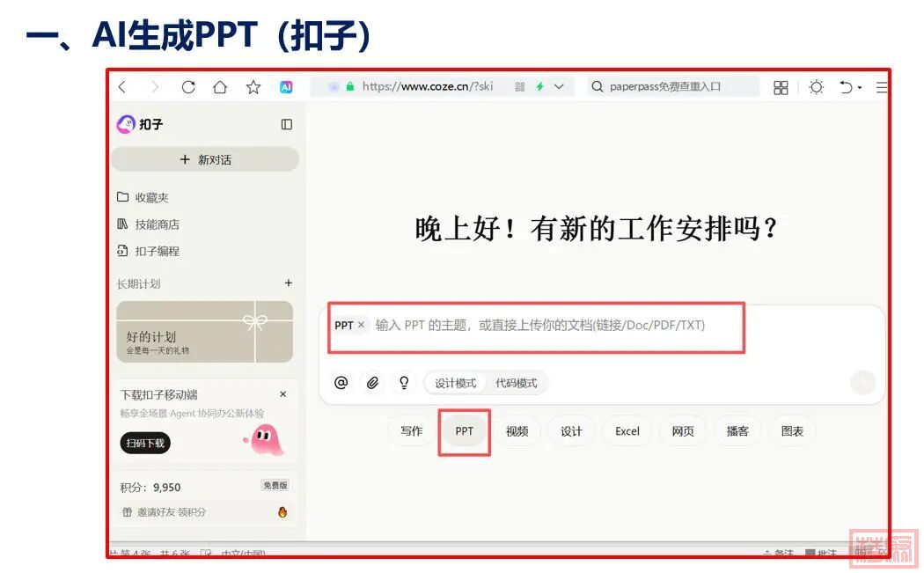Click the lightbulb inspiration icon
Screen dimensions: 924x573
point(404,383)
